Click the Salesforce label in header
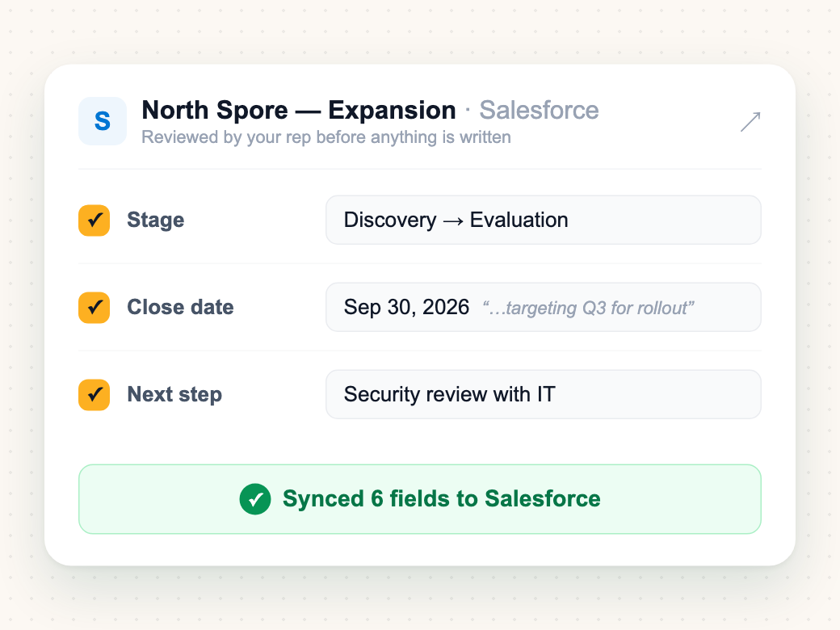The image size is (840, 630). pyautogui.click(x=539, y=111)
